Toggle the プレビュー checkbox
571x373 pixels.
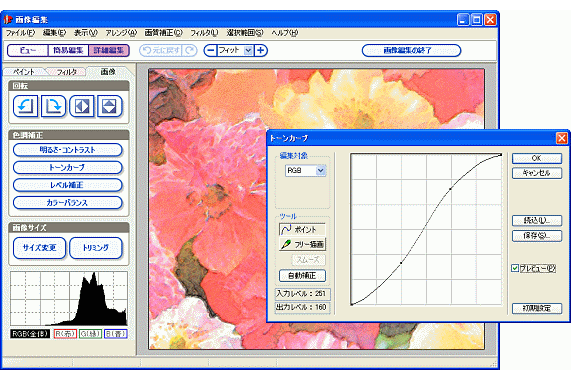tap(515, 268)
